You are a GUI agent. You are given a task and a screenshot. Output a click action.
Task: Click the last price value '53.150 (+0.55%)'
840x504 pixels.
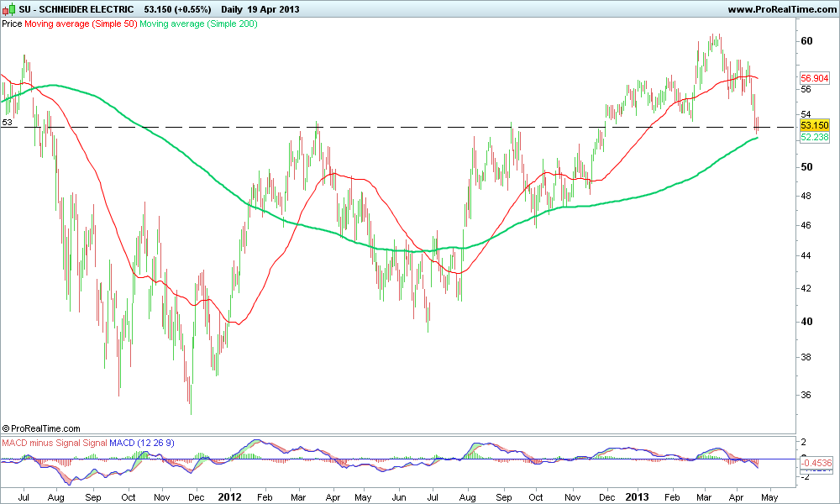(177, 9)
